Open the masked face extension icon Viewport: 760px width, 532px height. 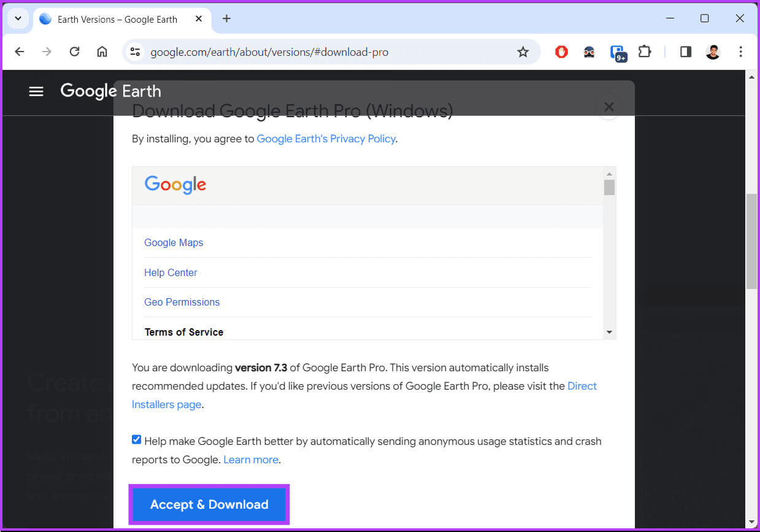[x=589, y=52]
